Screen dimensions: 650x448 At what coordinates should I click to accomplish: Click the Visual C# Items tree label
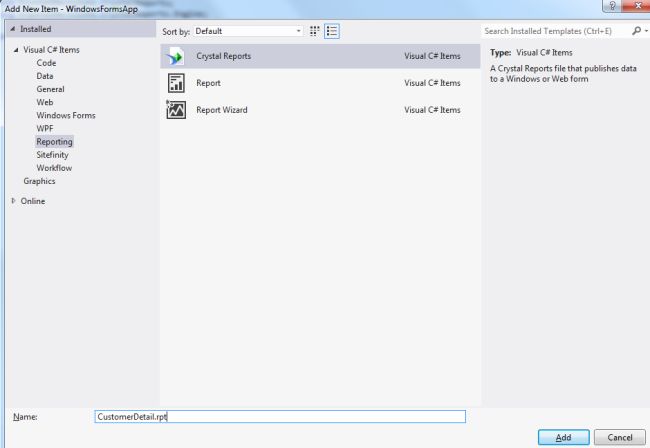51,50
